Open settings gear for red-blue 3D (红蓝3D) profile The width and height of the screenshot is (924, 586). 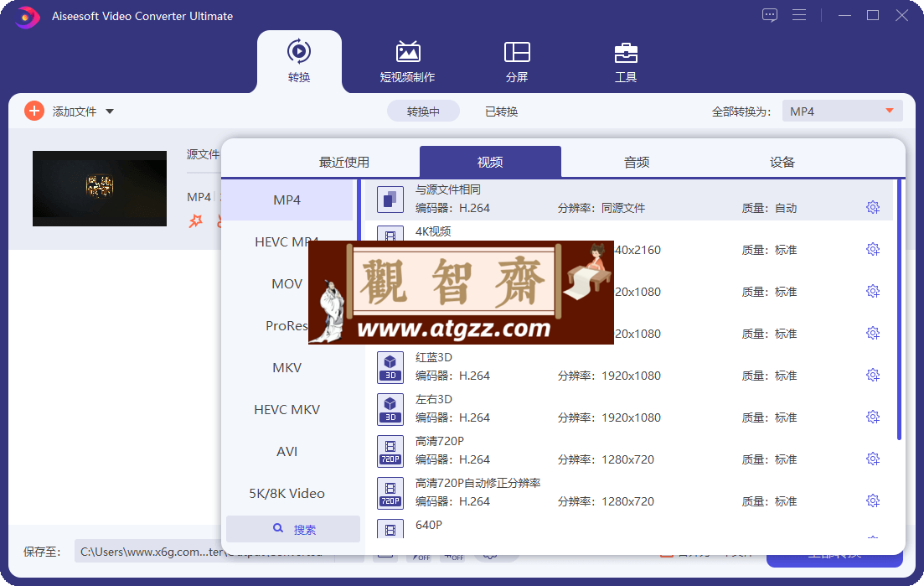[x=873, y=375]
